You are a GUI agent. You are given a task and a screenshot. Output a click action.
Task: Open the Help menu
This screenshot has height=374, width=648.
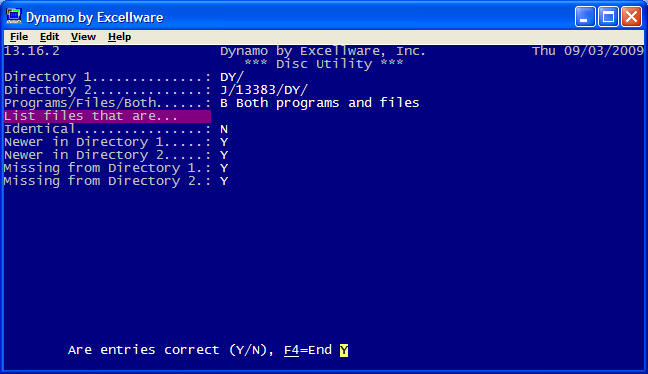(119, 37)
